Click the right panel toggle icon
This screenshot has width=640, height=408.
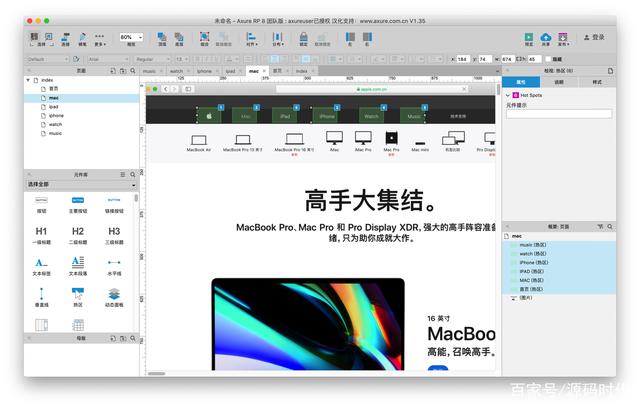click(367, 39)
